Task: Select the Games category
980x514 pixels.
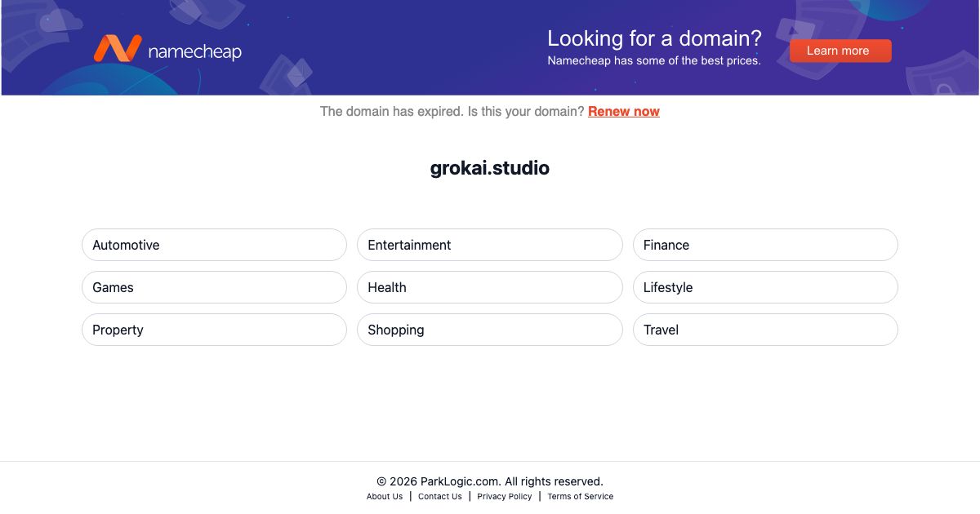Action: 214,287
